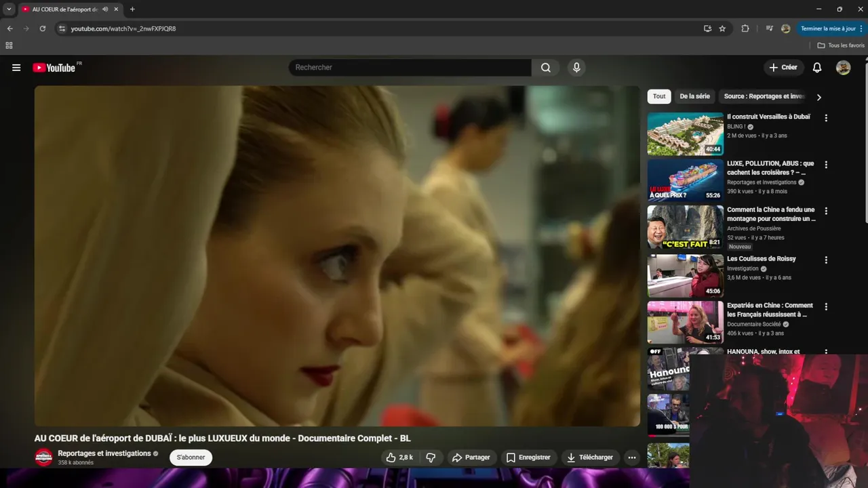868x488 pixels.
Task: Dislike the video with the thumbs down
Action: [431, 457]
